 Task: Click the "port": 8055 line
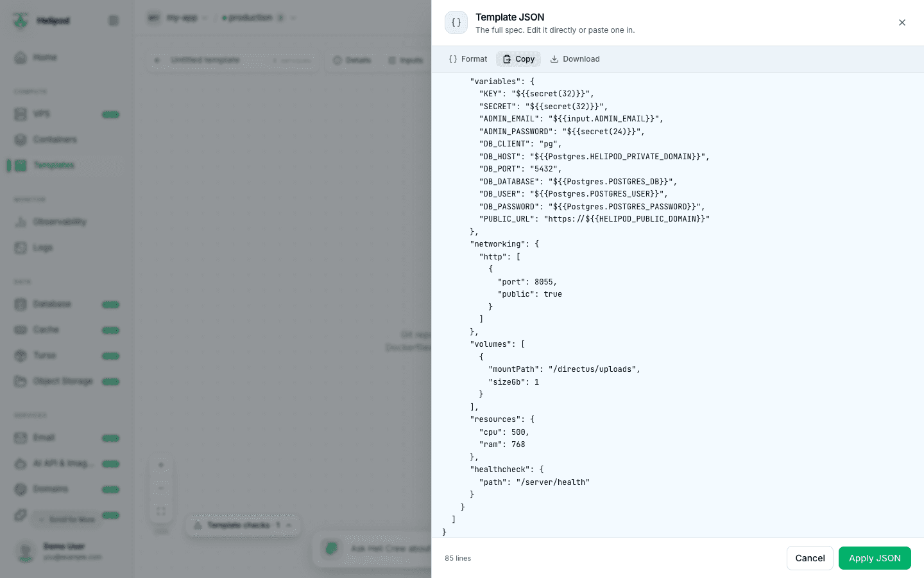point(527,282)
